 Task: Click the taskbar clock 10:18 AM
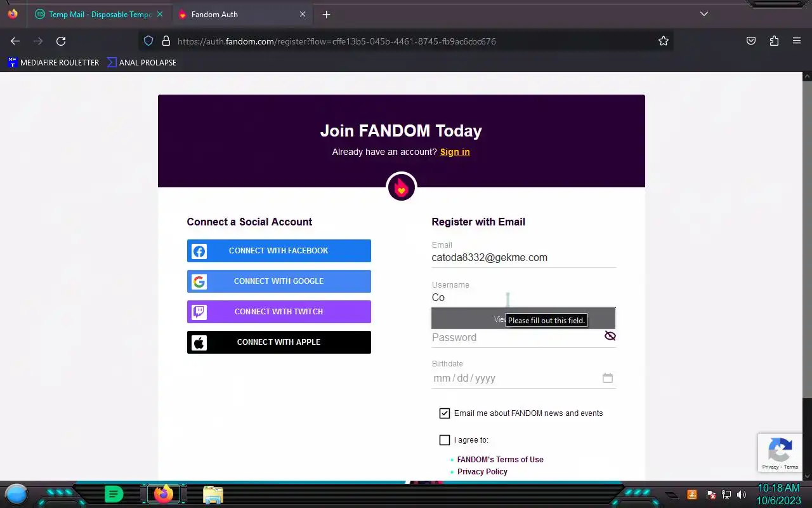tap(778, 488)
